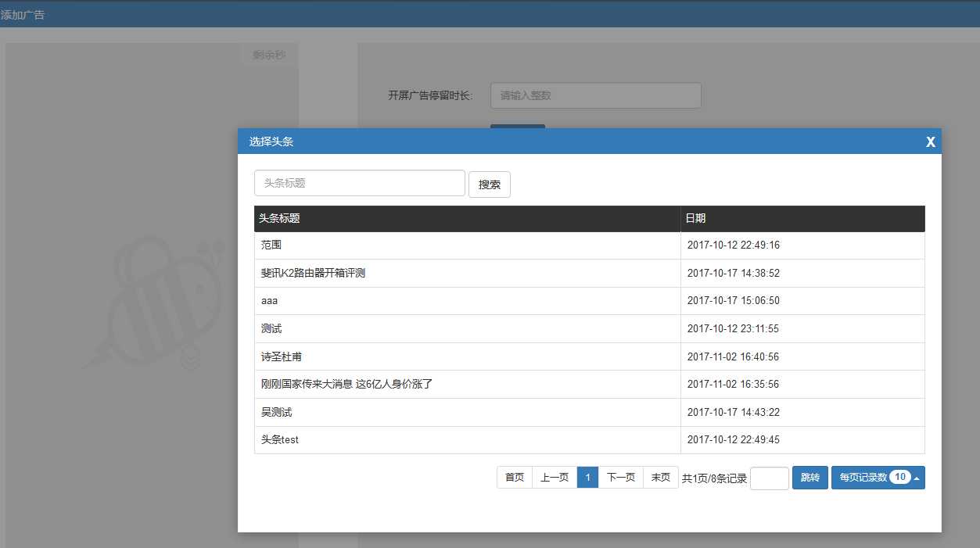Go to 末页 last page

[x=661, y=478]
